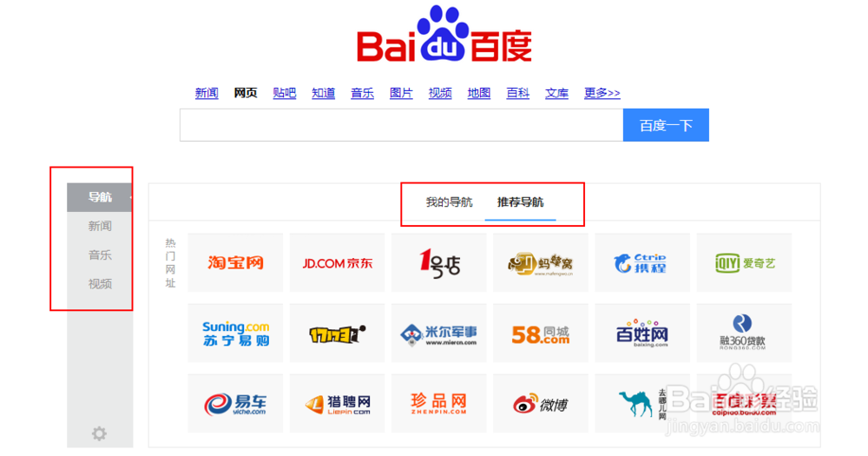Select 导航 in the left sidebar
The height and width of the screenshot is (456, 868).
(x=100, y=197)
